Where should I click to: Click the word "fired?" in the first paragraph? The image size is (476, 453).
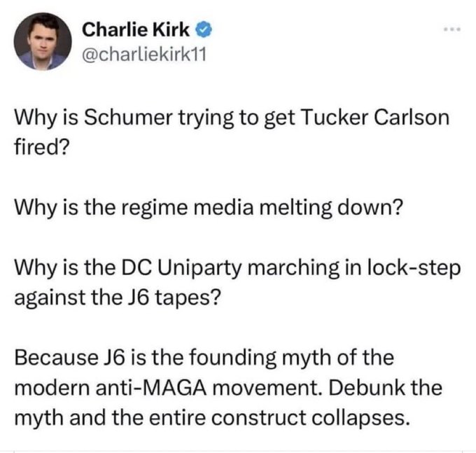(x=40, y=148)
